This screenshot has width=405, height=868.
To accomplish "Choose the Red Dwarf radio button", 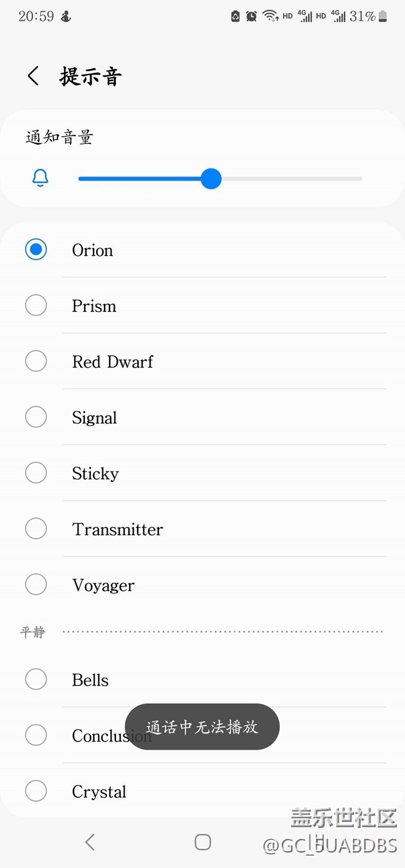I will (x=36, y=361).
